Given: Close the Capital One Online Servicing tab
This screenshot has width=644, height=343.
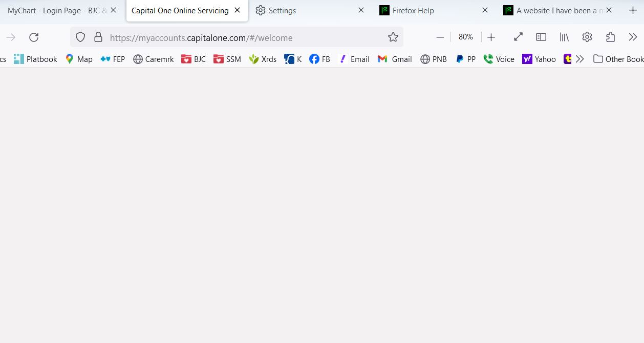Looking at the screenshot, I should tap(237, 10).
